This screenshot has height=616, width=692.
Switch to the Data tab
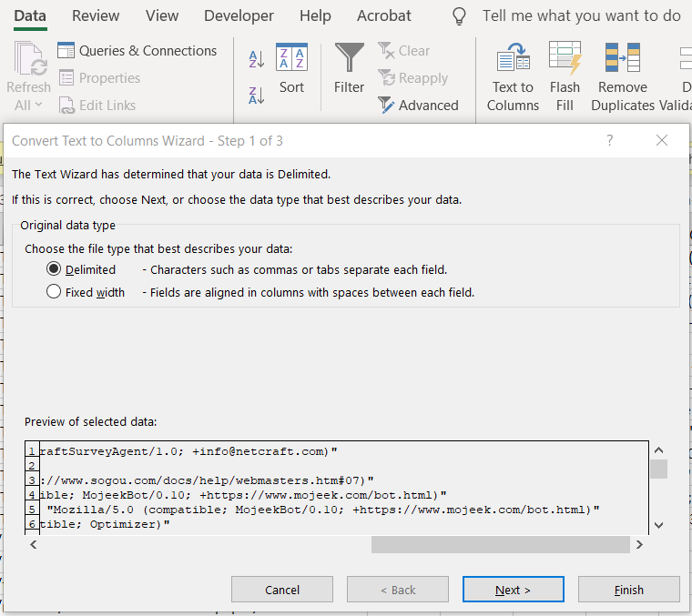tap(30, 15)
